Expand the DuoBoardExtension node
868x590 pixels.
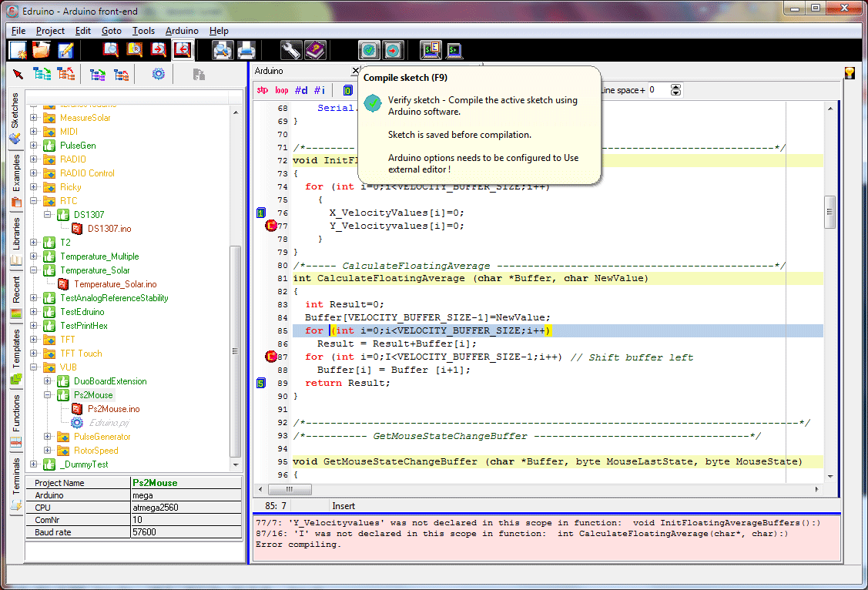point(48,381)
